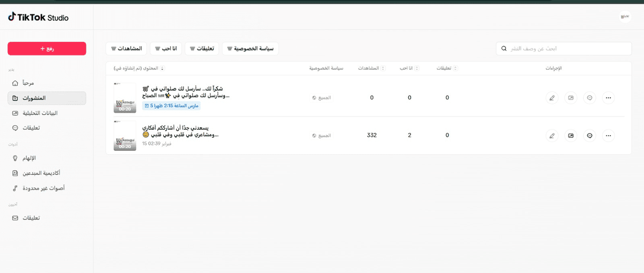The image size is (644, 273).
Task: Sort the تعليقات comments column header
Action: tap(448, 69)
